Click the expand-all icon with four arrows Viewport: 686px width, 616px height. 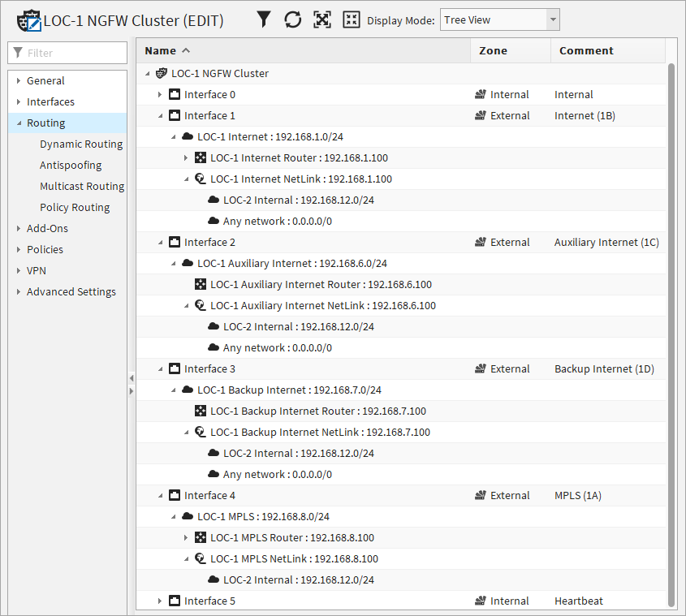[x=352, y=19]
